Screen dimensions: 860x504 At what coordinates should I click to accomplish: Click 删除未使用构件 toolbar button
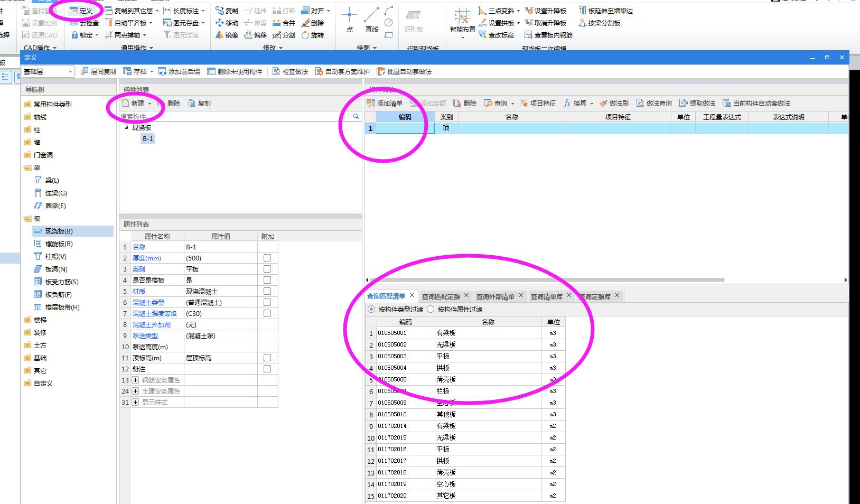pos(235,71)
